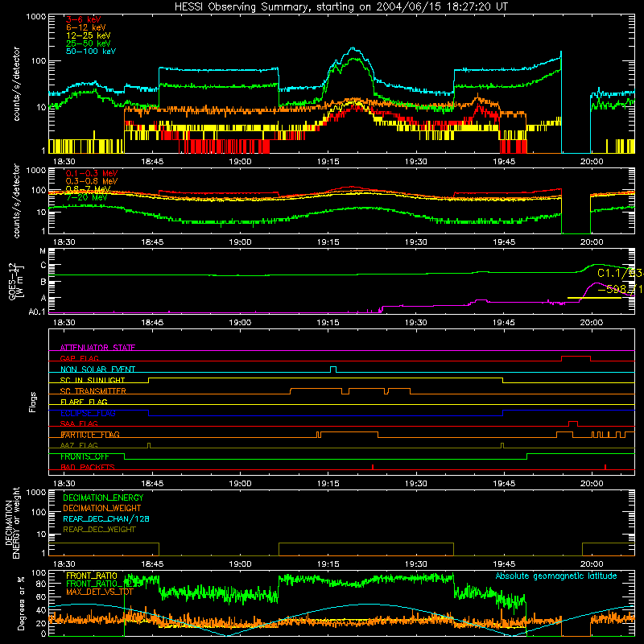Click the C level label on GOES axis
Screen dimensions: 644x644
(x=43, y=266)
